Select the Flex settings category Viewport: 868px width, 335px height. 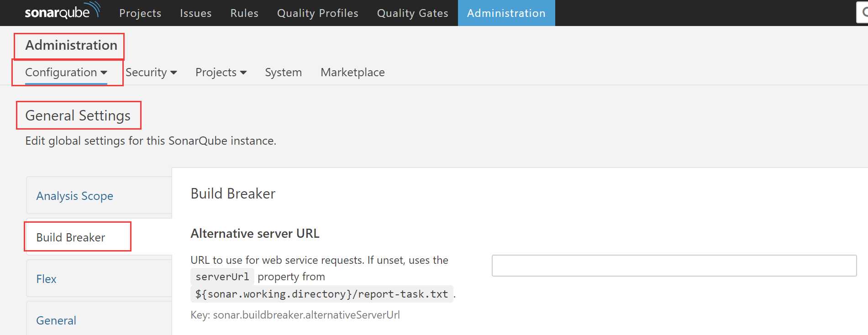(99, 279)
